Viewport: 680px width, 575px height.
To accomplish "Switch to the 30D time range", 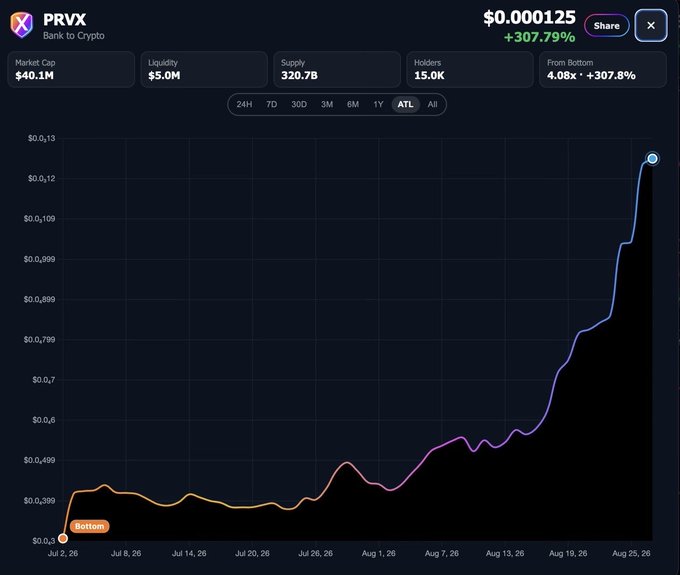I will 299,105.
